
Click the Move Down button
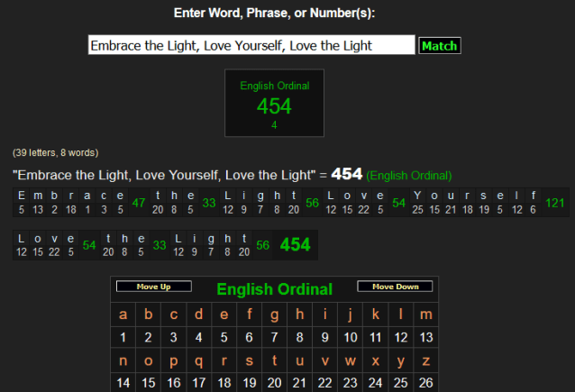pos(395,287)
